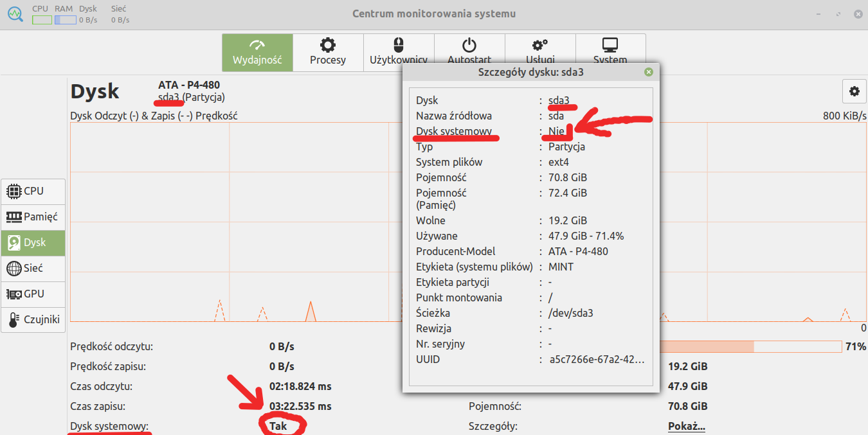Click the Dysk header indicator at top
The height and width of the screenshot is (435, 868).
[88, 15]
